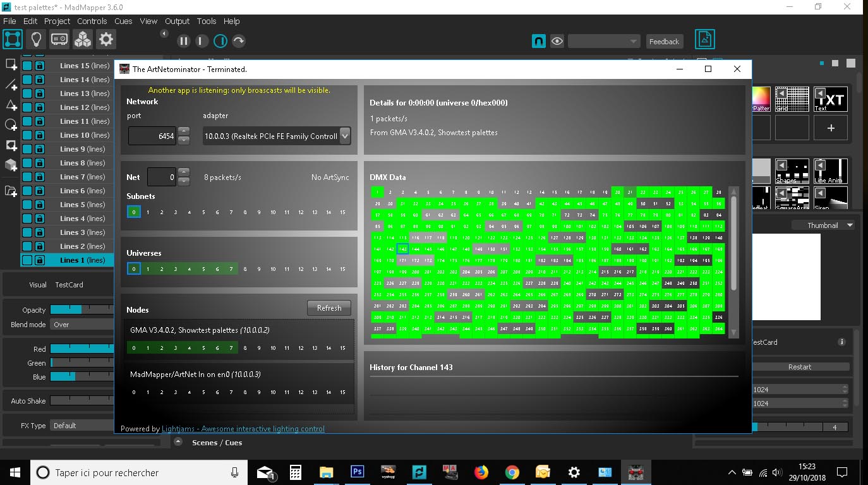Open the Calculator from the taskbar

[x=295, y=472]
